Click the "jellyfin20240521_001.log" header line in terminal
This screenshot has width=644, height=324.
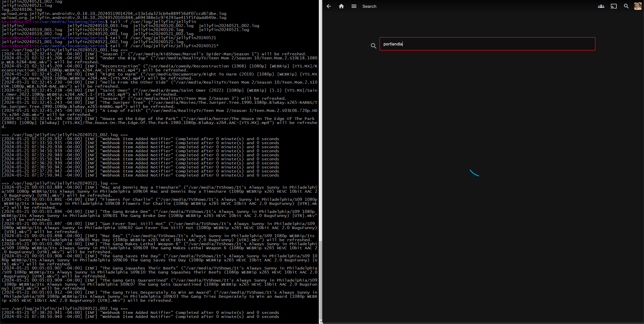(64, 50)
